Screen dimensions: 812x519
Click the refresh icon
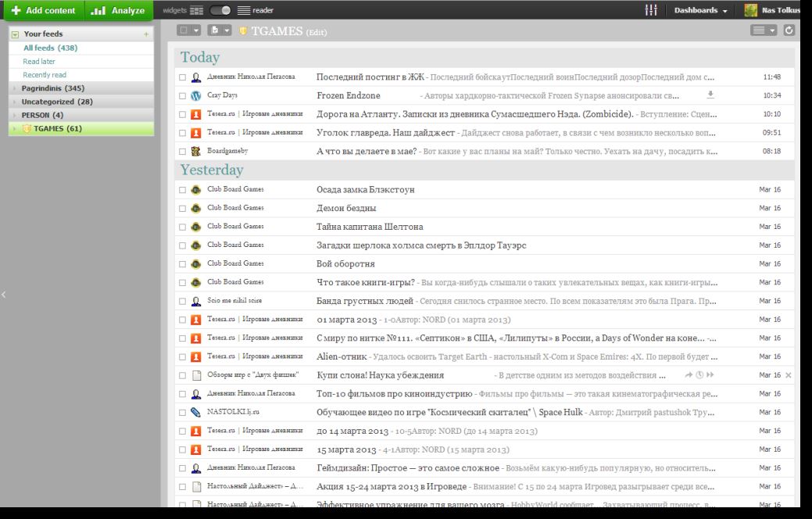[789, 30]
